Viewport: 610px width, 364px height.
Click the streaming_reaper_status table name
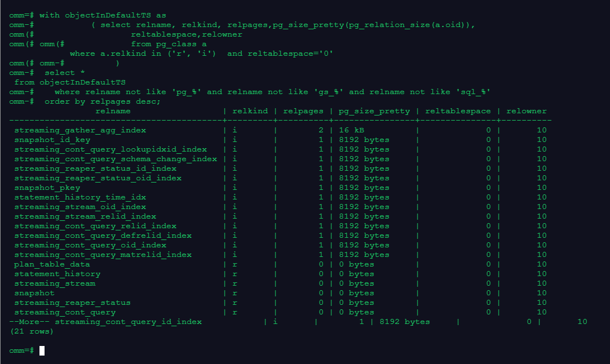[x=72, y=303]
